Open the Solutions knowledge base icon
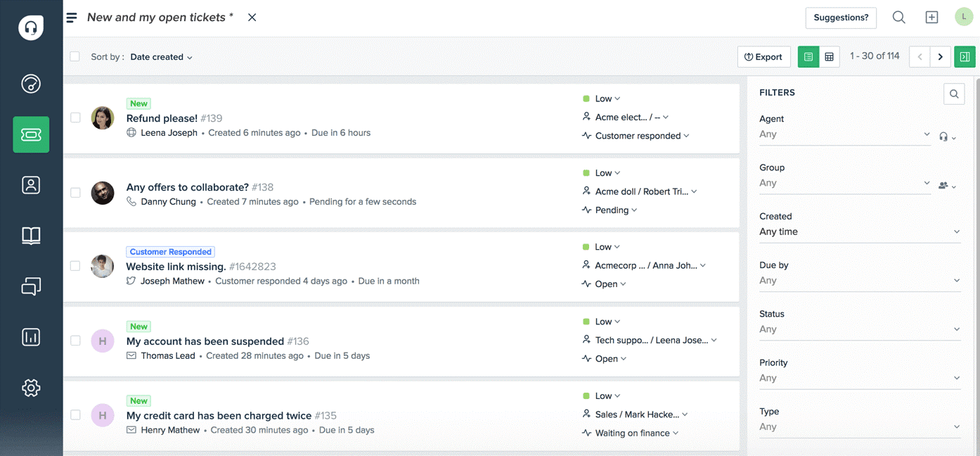Image resolution: width=980 pixels, height=456 pixels. pos(31,236)
